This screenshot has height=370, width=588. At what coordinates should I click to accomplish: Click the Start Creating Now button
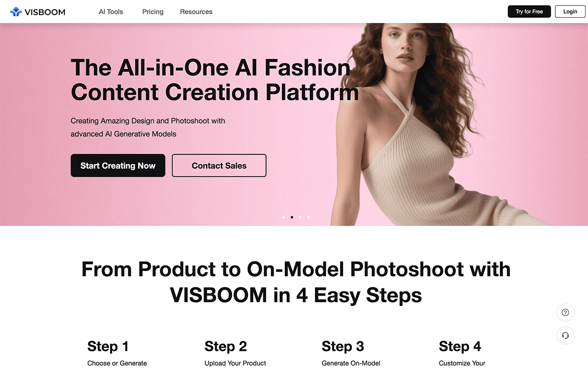coord(118,166)
